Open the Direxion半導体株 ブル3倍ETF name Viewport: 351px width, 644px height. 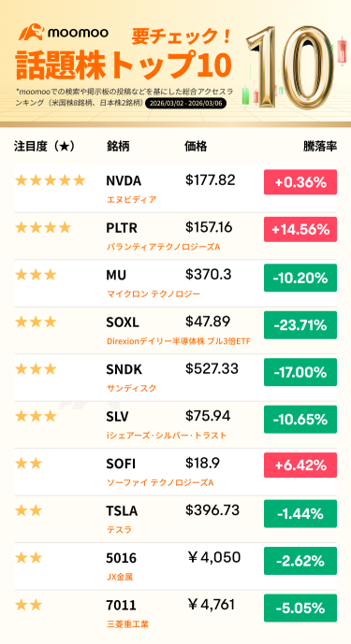178,341
